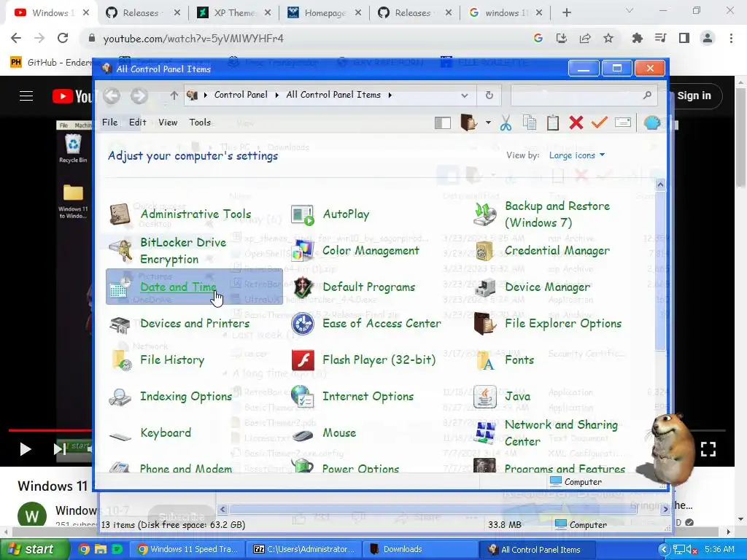The height and width of the screenshot is (560, 747).
Task: Go up one level in Control Panel
Action: click(174, 96)
